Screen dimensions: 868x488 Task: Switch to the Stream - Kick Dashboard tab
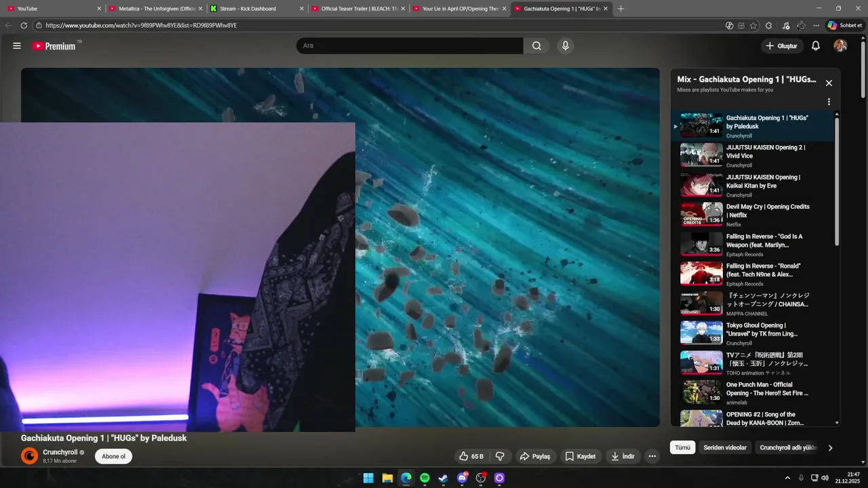click(x=256, y=9)
